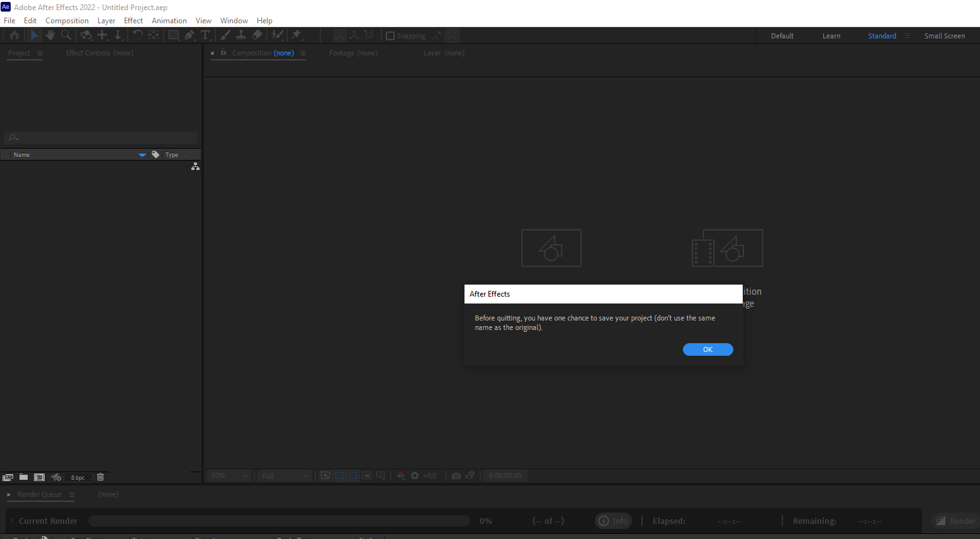This screenshot has height=539, width=980.
Task: Expand the Current Render details
Action: 11,521
